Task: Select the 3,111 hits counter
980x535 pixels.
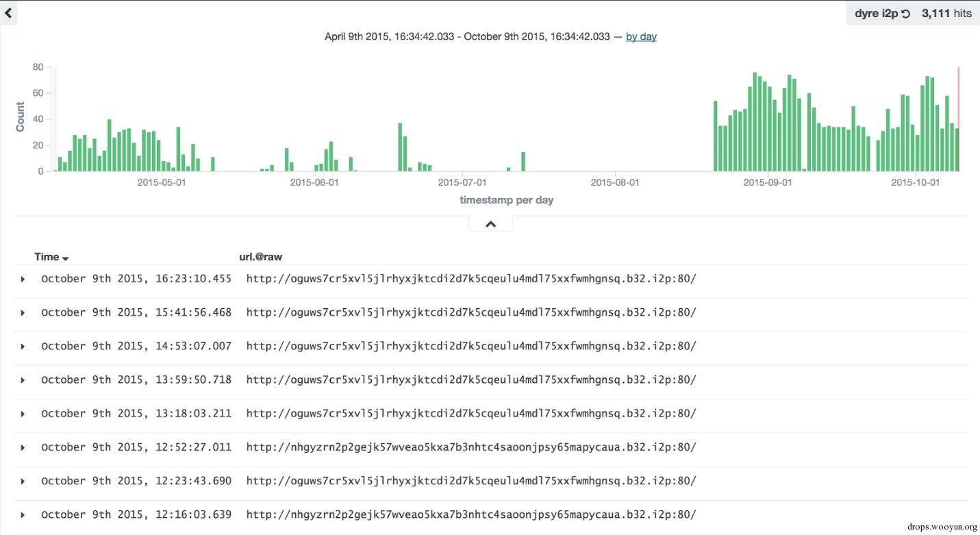Action: click(x=946, y=13)
